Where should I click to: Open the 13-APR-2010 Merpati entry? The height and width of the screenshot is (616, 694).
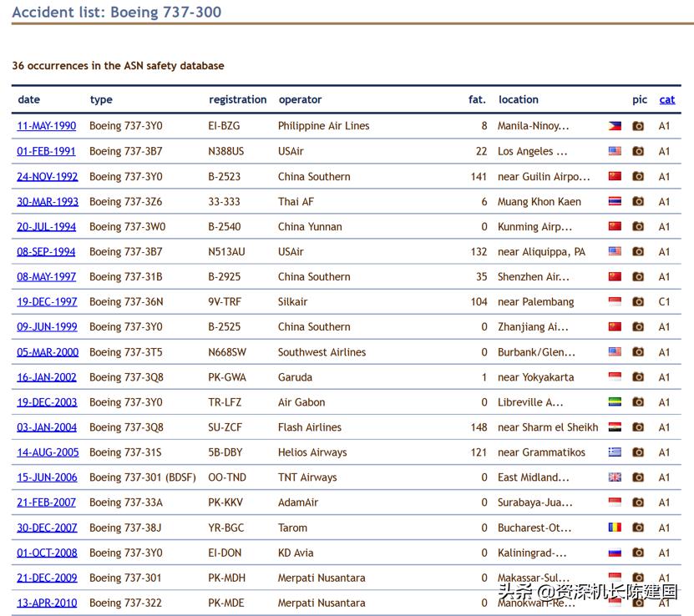(47, 603)
